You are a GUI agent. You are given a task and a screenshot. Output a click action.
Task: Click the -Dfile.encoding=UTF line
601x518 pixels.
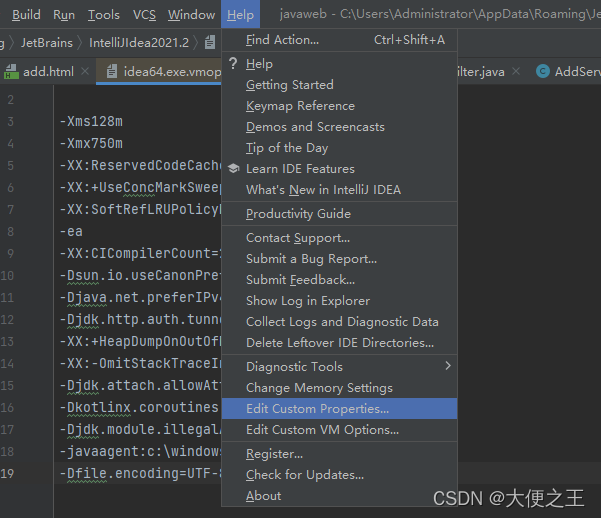click(140, 474)
